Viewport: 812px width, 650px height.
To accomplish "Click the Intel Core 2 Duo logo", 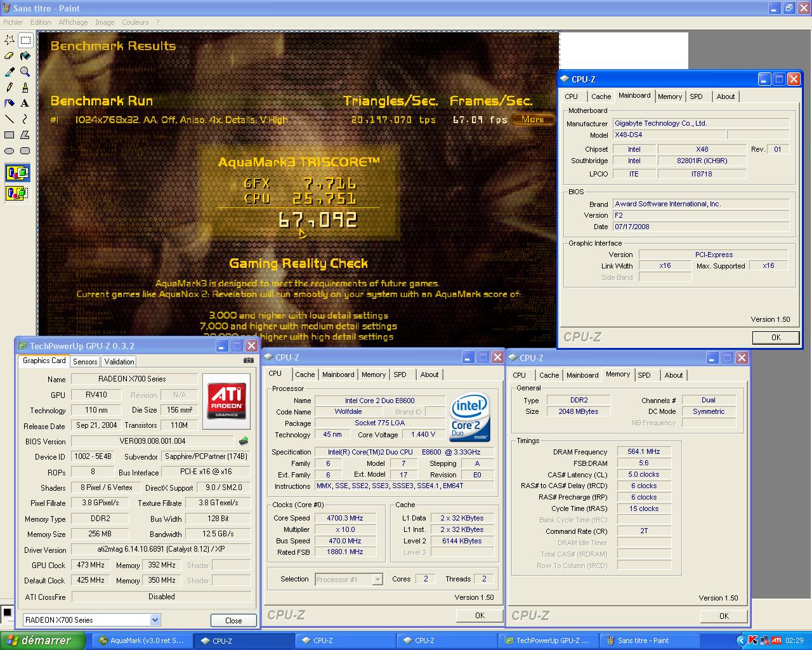I will [469, 418].
